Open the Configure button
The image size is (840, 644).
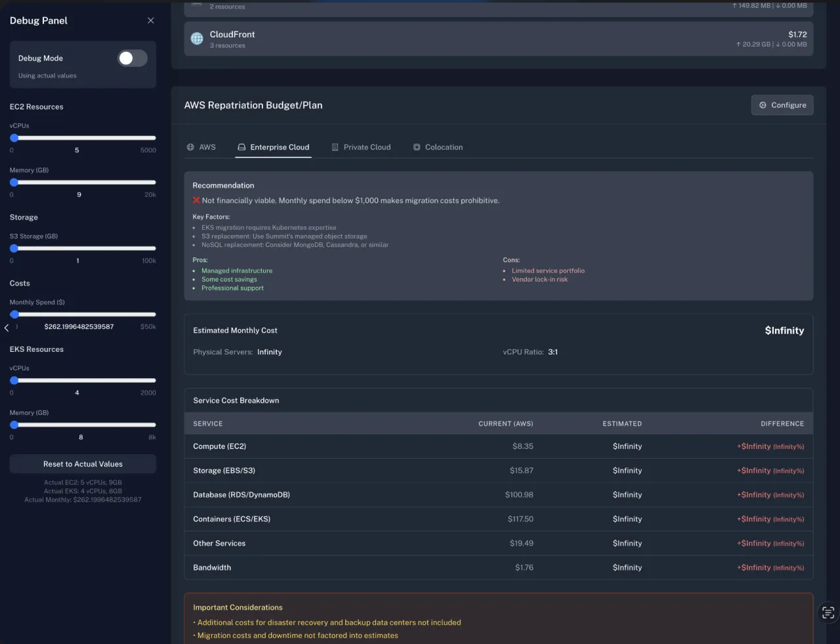(782, 105)
